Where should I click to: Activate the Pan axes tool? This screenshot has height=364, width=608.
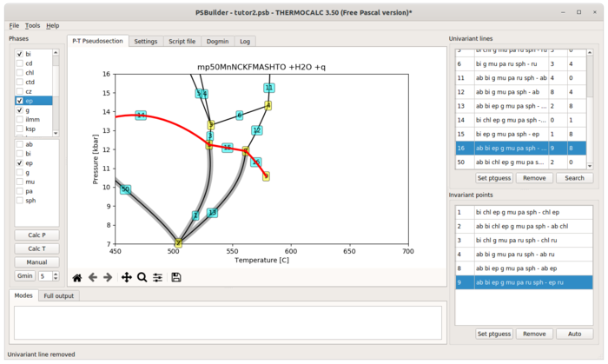(x=127, y=277)
